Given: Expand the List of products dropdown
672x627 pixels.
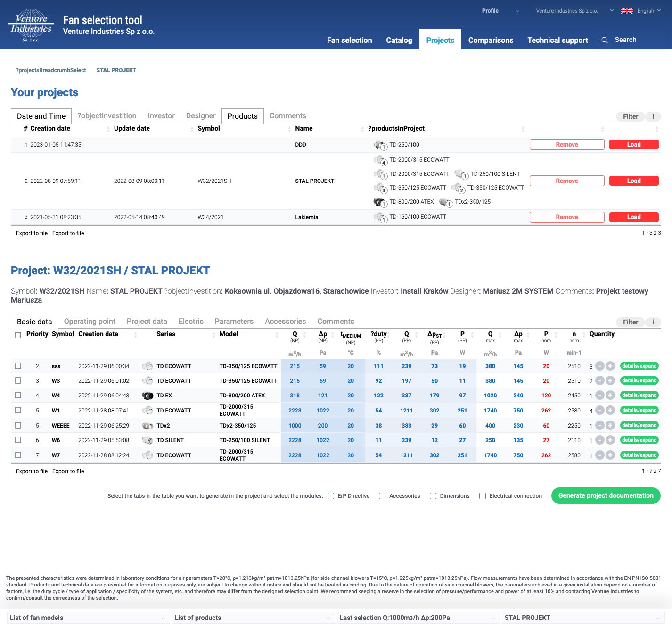Looking at the screenshot, I should pos(253,618).
